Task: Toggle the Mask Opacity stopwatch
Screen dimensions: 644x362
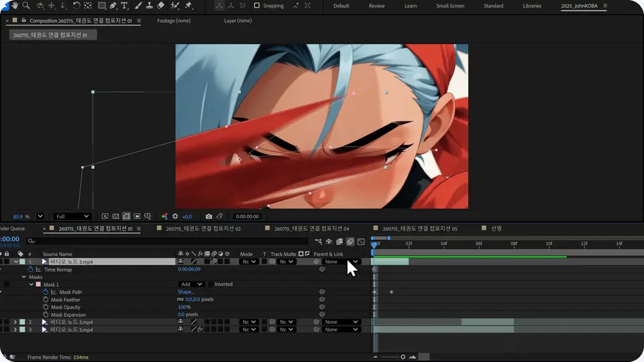Action: (x=46, y=307)
